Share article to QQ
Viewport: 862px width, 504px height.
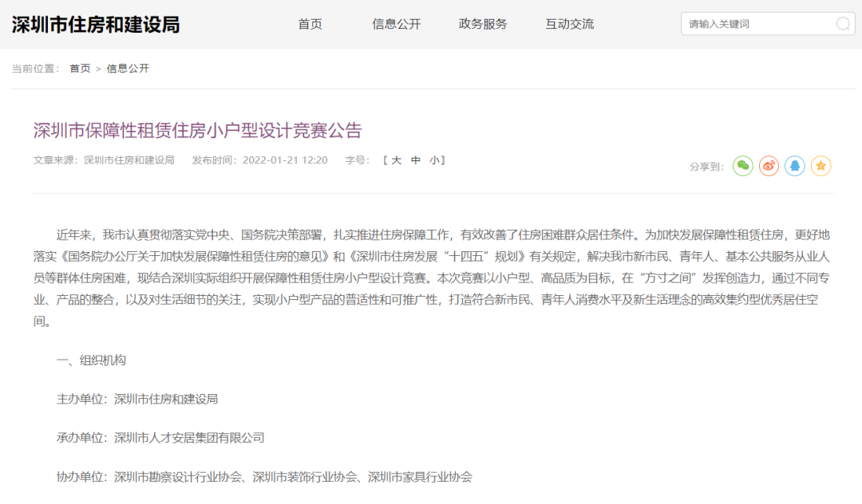(794, 166)
